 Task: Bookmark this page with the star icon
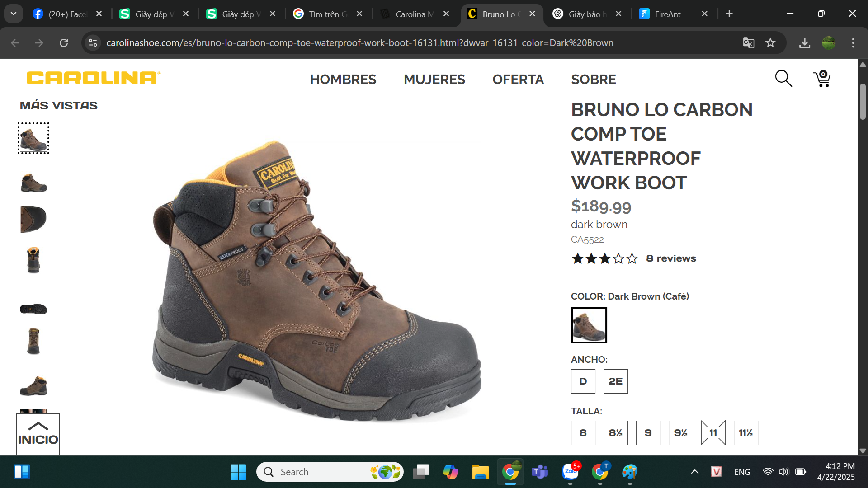[770, 43]
